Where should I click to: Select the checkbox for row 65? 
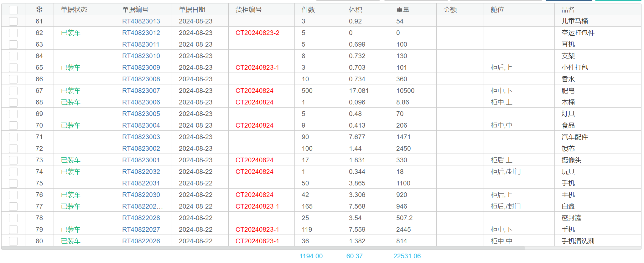pyautogui.click(x=13, y=68)
